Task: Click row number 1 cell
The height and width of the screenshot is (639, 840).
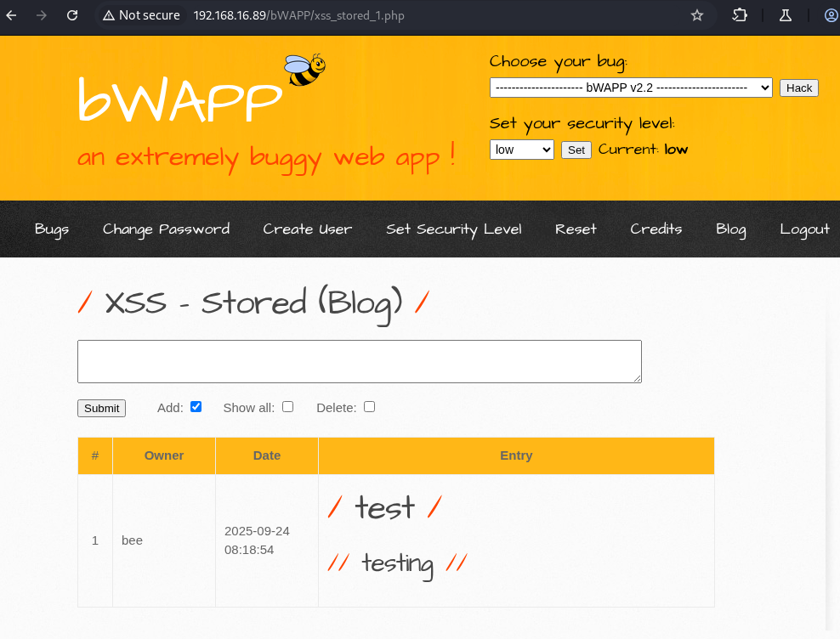Action: (x=95, y=540)
